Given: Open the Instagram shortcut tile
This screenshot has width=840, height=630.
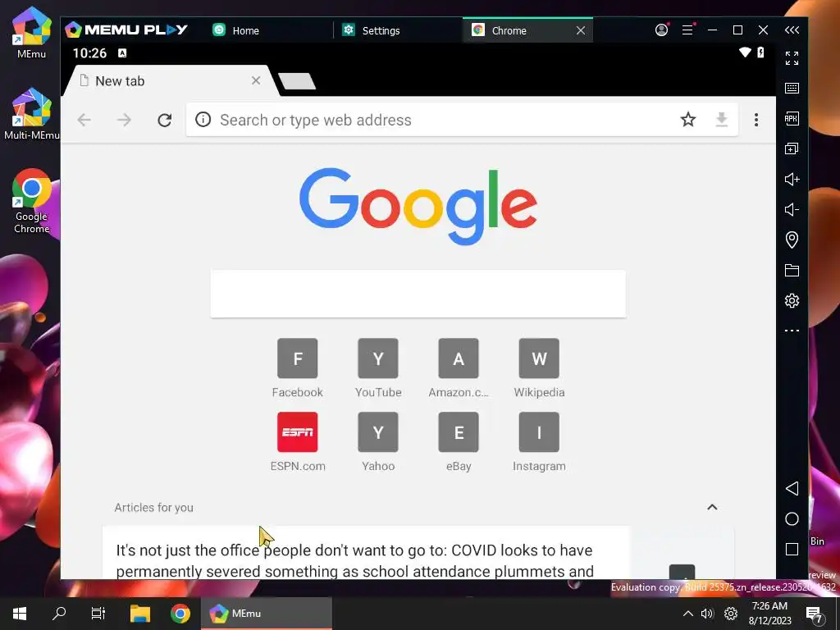Looking at the screenshot, I should [x=539, y=442].
